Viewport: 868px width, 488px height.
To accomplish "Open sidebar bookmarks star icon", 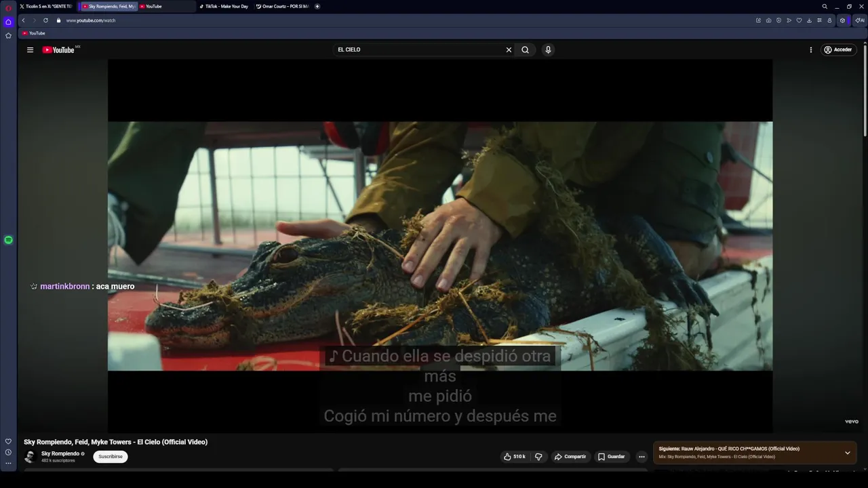I will (8, 35).
